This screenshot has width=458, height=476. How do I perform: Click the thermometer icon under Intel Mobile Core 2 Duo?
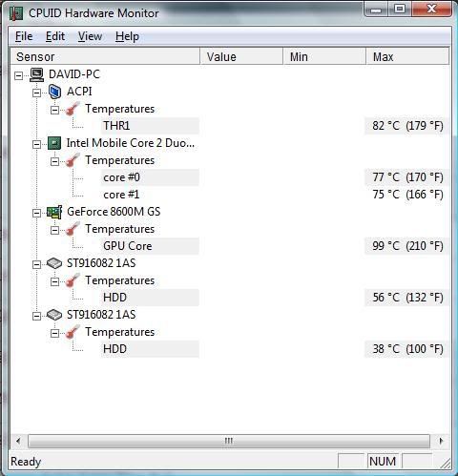73,160
